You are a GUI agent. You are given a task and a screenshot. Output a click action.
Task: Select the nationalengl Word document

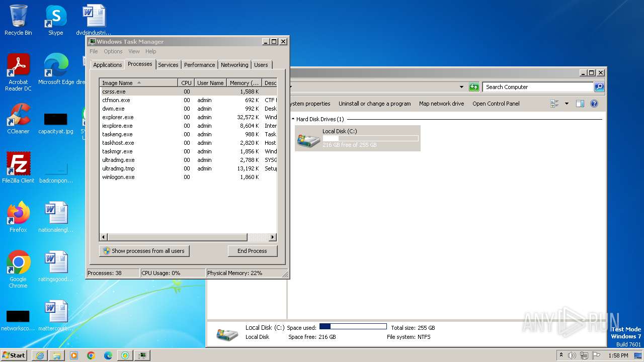click(x=55, y=217)
